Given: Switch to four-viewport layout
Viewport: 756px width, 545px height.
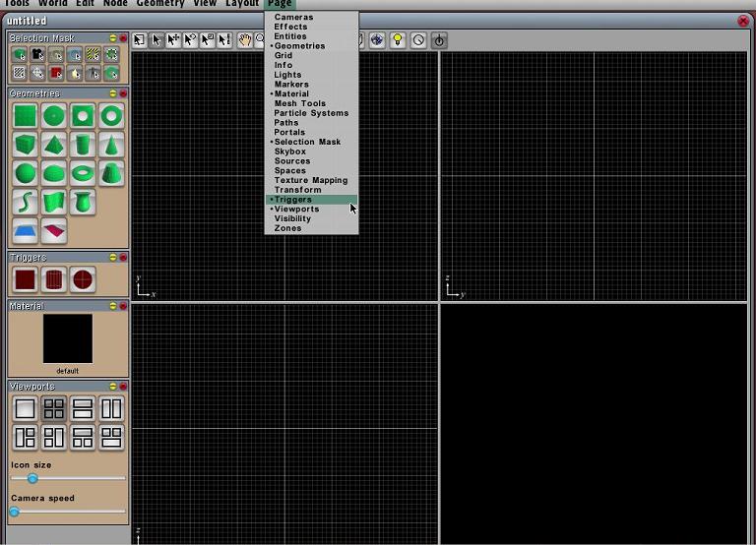Looking at the screenshot, I should (54, 409).
